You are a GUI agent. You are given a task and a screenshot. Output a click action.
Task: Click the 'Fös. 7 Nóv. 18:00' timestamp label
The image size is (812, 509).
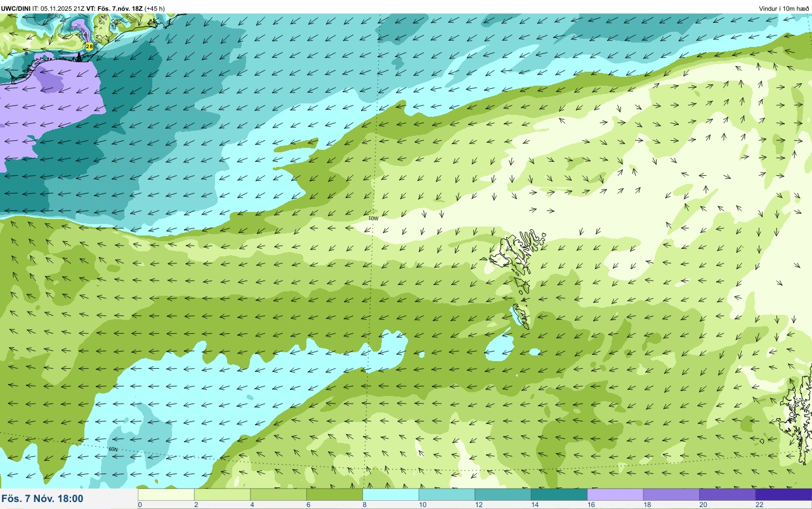(43, 499)
